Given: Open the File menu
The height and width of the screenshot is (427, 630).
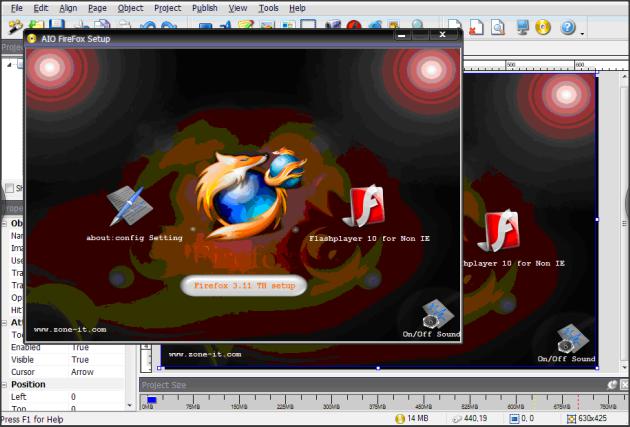Looking at the screenshot, I should [16, 8].
